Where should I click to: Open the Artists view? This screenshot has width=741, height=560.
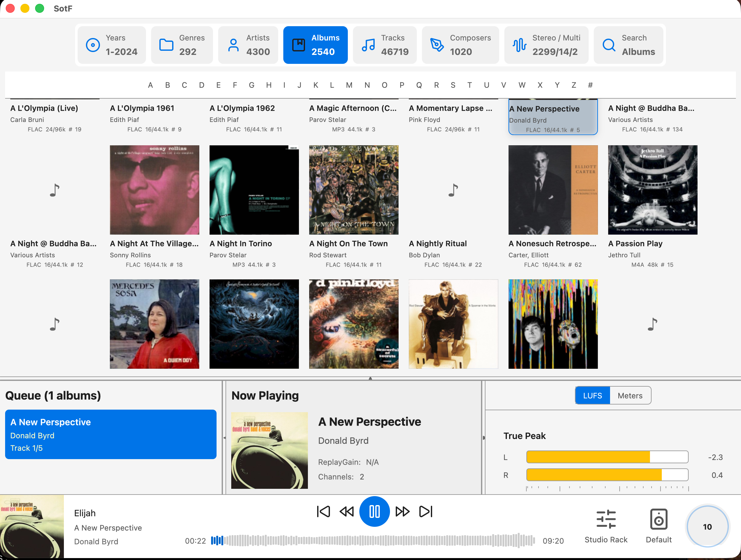[248, 45]
